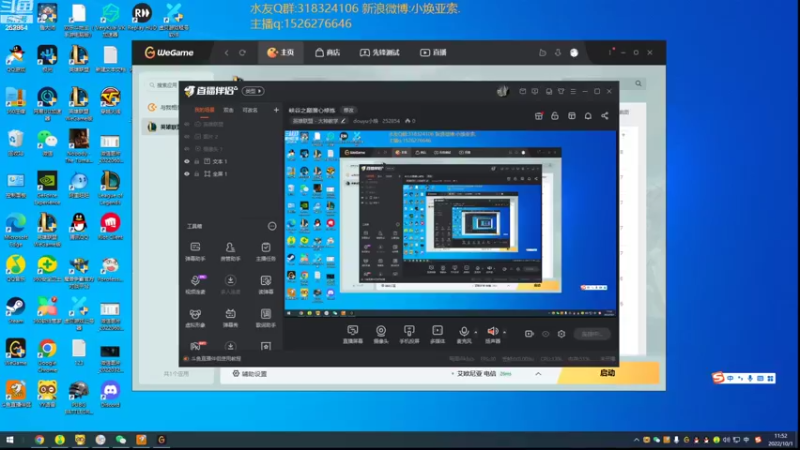Show the third dimmed layer via its eye
The width and height of the screenshot is (800, 450).
click(x=187, y=149)
